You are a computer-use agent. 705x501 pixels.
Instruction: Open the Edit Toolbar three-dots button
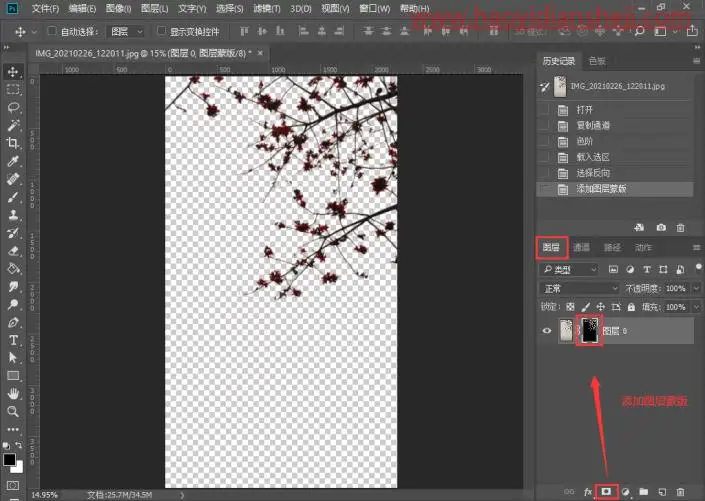coord(13,429)
